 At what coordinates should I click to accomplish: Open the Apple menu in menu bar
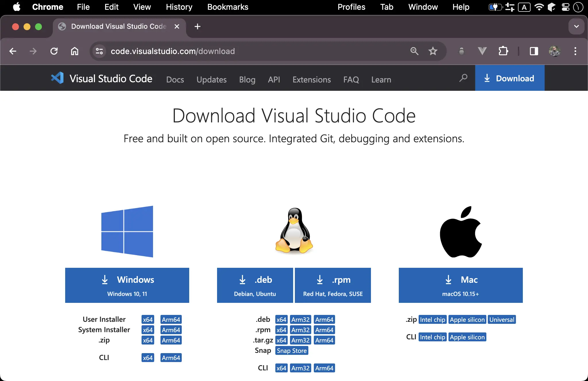(x=17, y=7)
